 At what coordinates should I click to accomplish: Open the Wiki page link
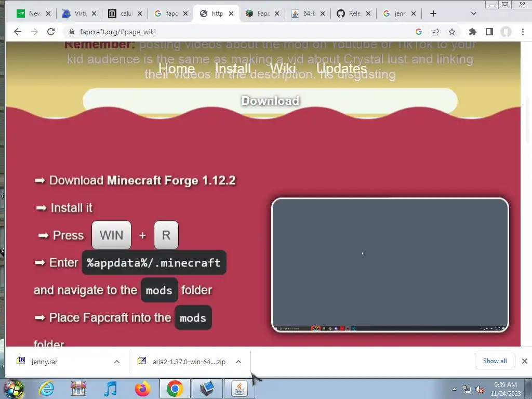pyautogui.click(x=283, y=68)
